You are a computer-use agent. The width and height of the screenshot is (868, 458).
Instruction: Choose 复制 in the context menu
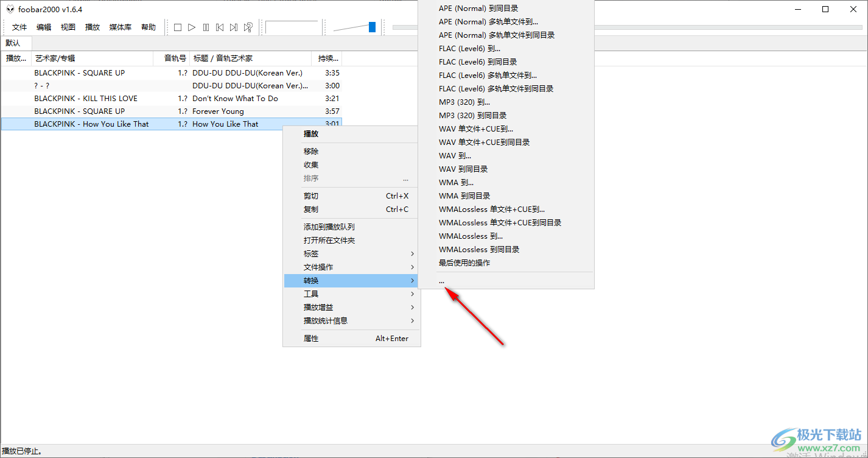[x=352, y=210]
